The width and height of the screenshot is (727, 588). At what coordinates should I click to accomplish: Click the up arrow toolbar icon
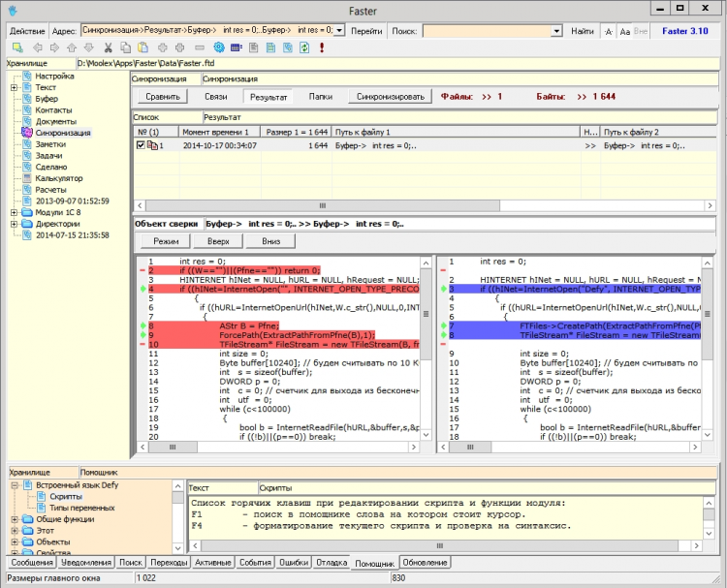[x=73, y=47]
